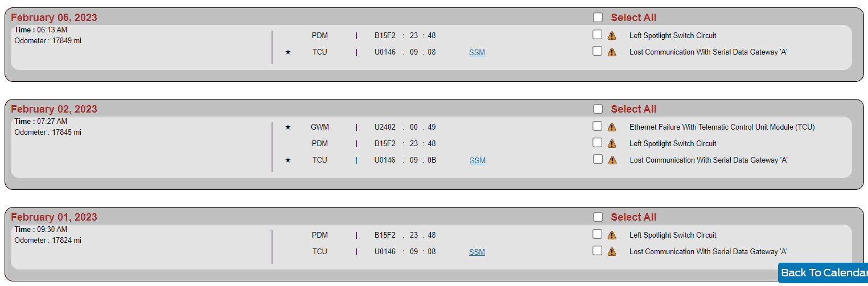Click warning icon for February 06 PDM B15F2

tap(612, 35)
